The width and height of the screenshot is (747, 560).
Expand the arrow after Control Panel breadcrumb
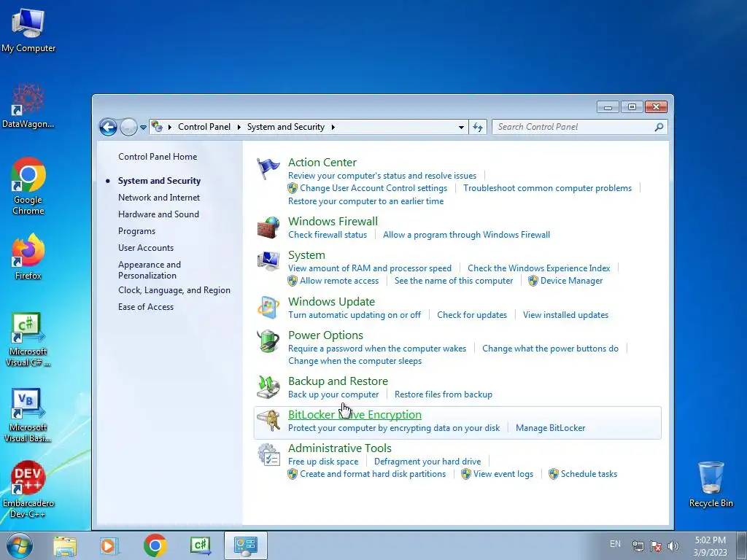[x=239, y=127]
